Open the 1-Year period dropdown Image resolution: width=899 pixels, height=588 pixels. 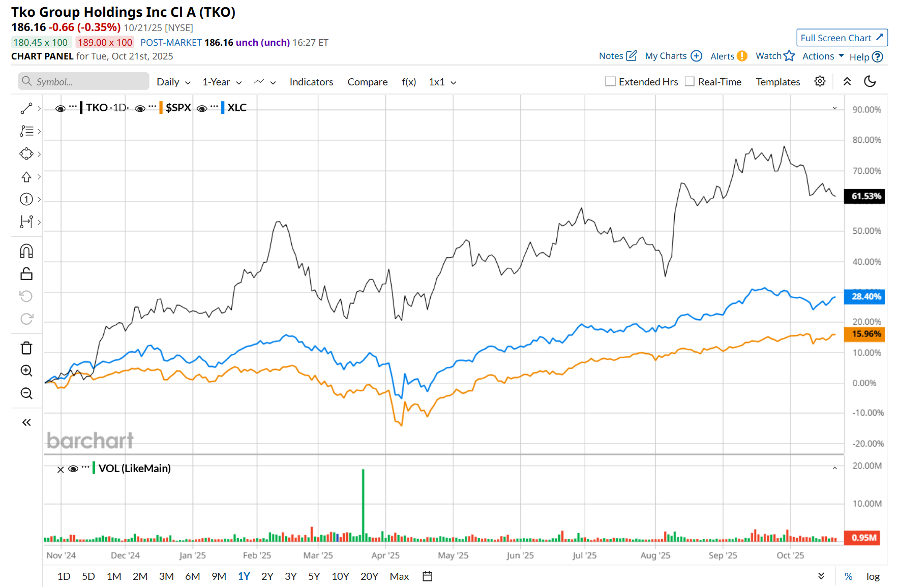[222, 82]
